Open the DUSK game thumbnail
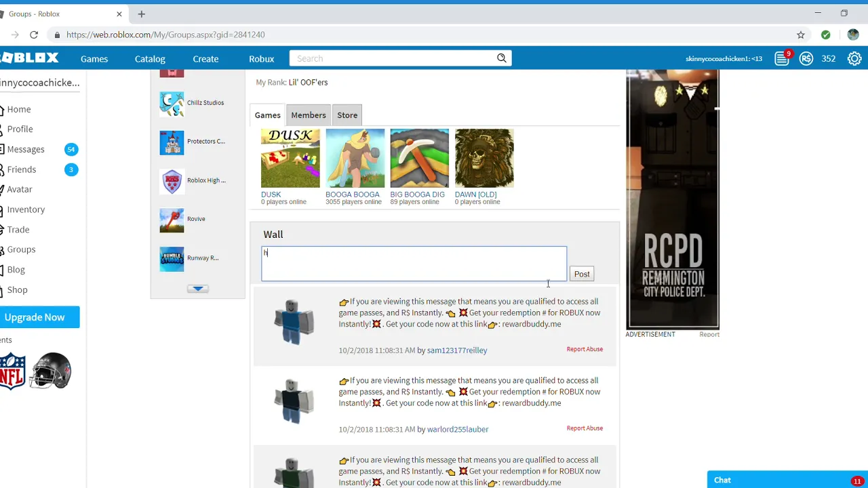Image resolution: width=868 pixels, height=488 pixels. 290,158
